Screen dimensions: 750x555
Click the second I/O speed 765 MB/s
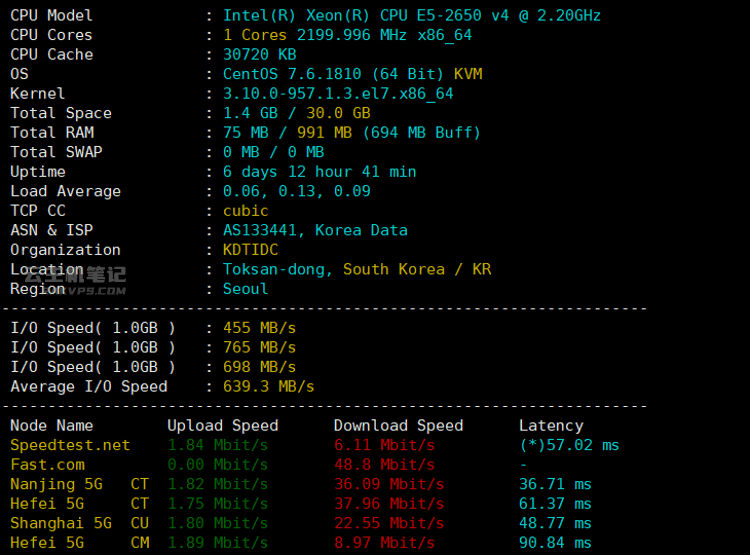coord(260,348)
